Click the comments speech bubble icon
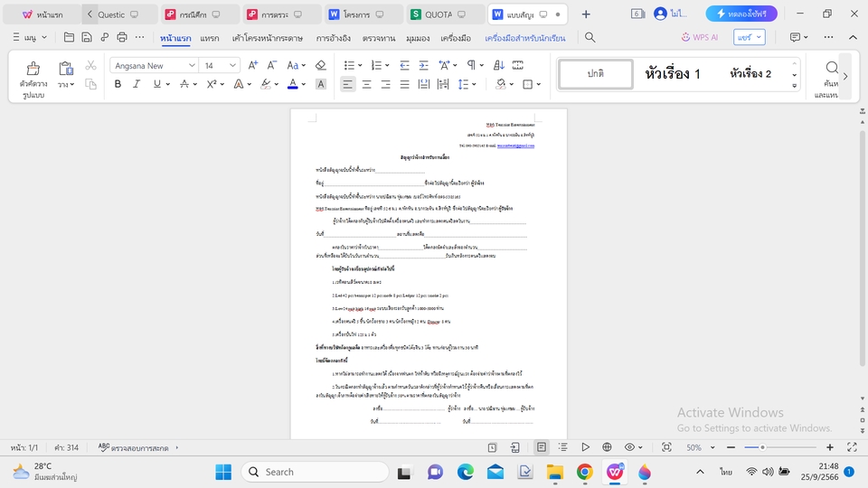The height and width of the screenshot is (488, 868). point(796,37)
